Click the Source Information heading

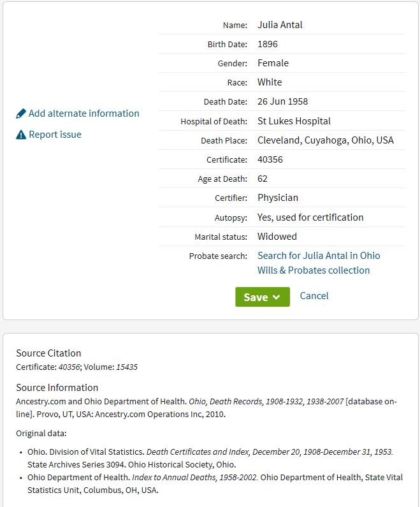[57, 388]
